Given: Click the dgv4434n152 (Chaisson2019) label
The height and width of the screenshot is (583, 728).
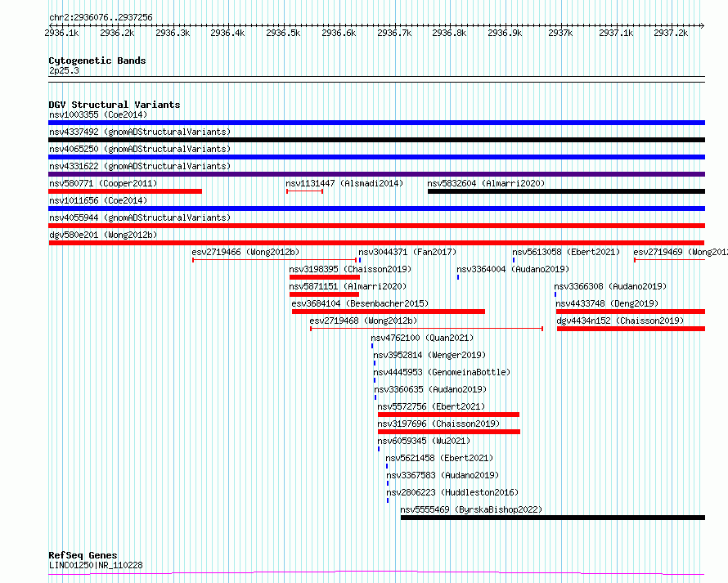Looking at the screenshot, I should click(620, 321).
